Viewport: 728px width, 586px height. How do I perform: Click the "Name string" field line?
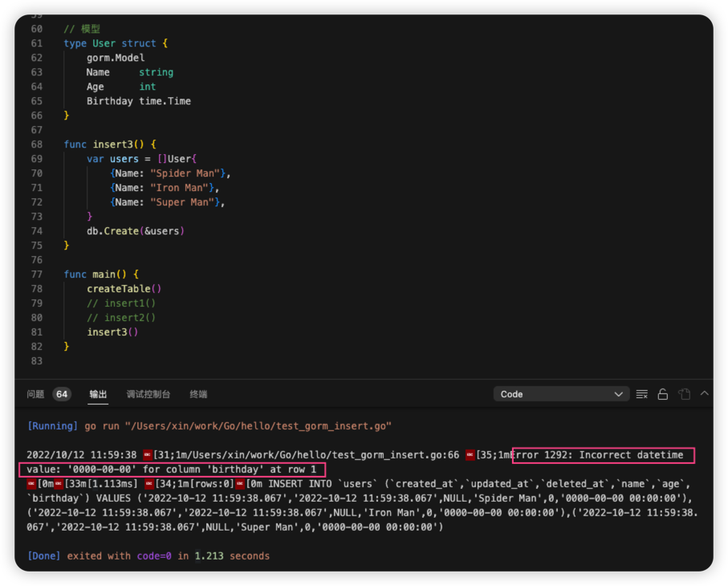point(129,72)
